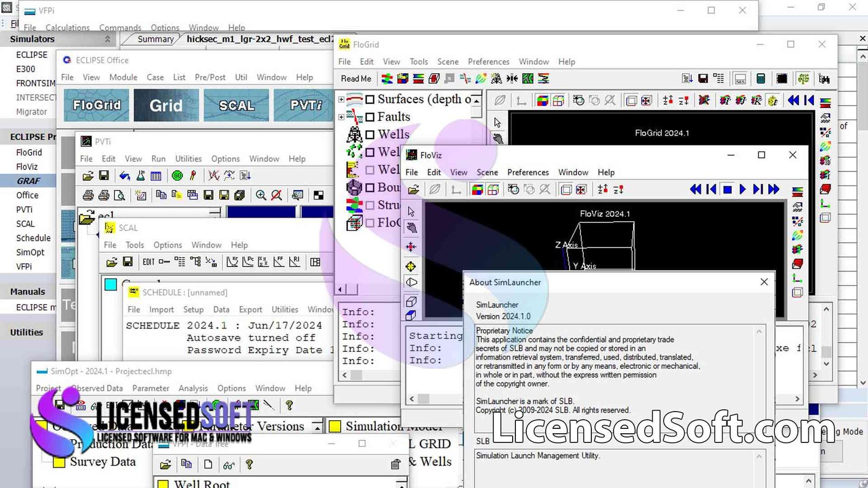Open the Tools menu in SCAL
This screenshot has width=868, height=488.
pyautogui.click(x=135, y=245)
